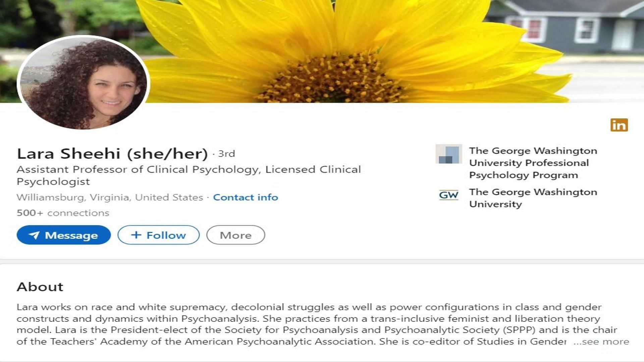
Task: Open the sunflower banner cover image
Action: [x=396, y=51]
